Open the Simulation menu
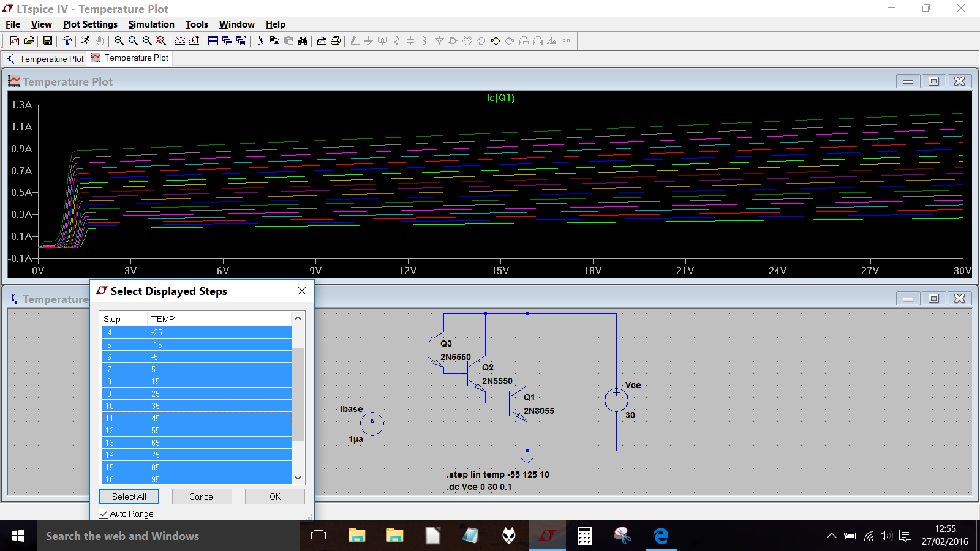 pyautogui.click(x=151, y=24)
